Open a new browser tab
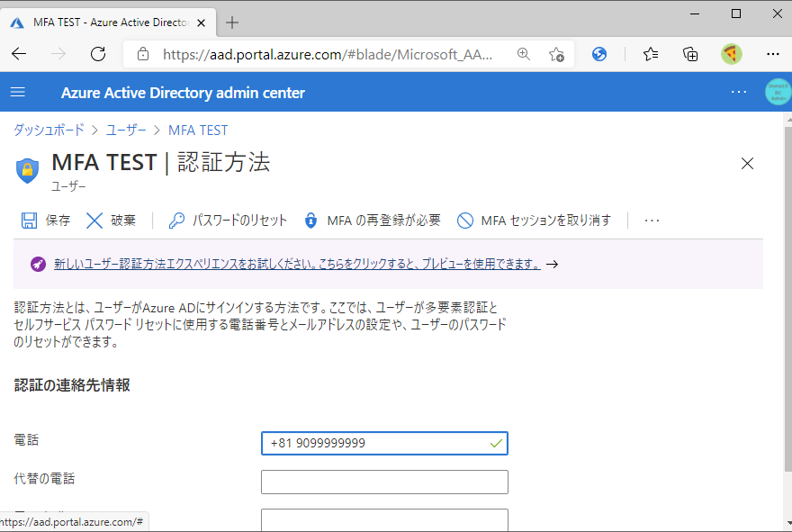Image resolution: width=792 pixels, height=532 pixels. [x=232, y=23]
